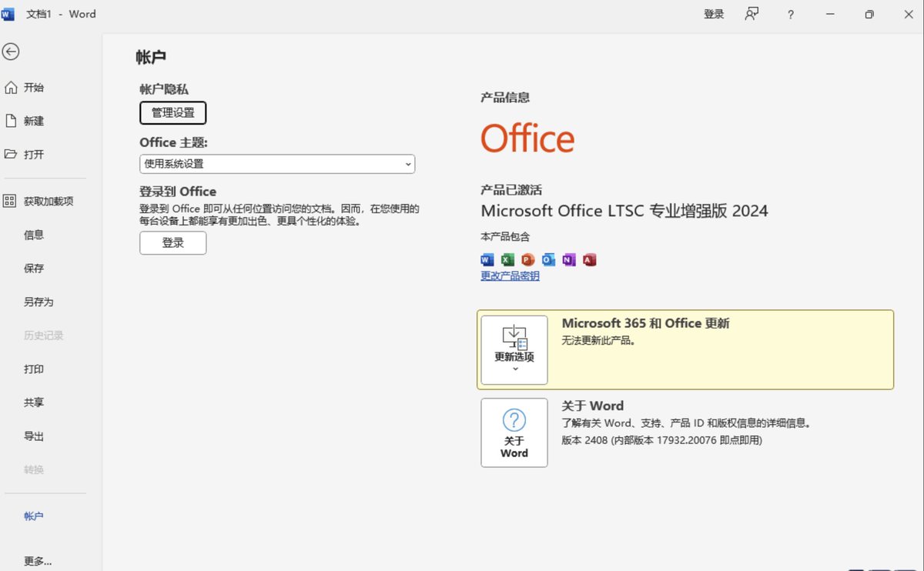Click the Microsoft 365 和 Office 更新 heading
924x571 pixels.
645,324
